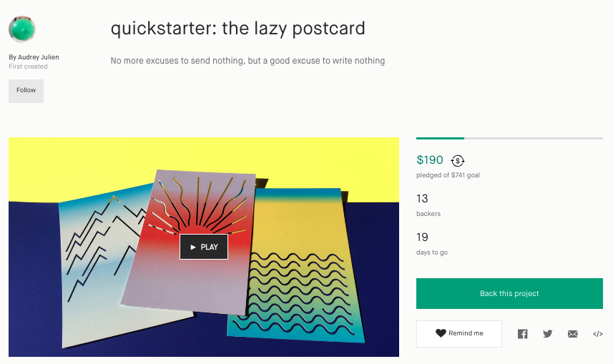Viewport: 613px width, 364px height.
Task: Click the project subtitle about excuses
Action: (247, 61)
